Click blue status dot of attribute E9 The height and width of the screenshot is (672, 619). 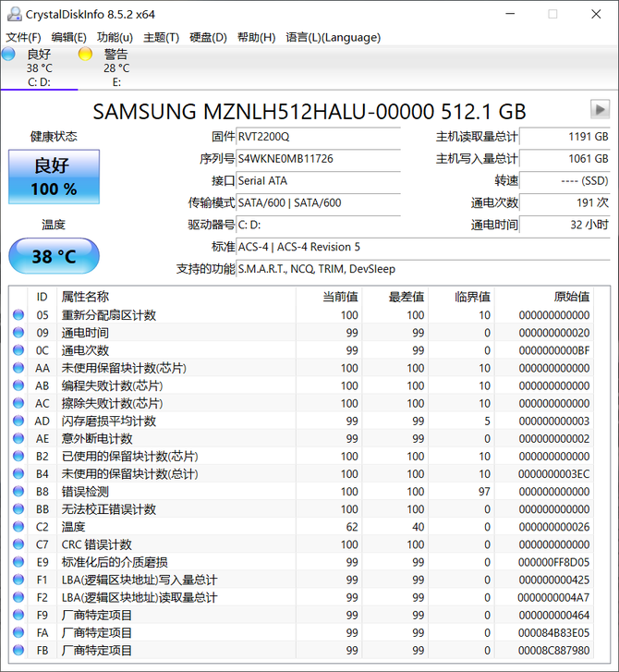tap(18, 562)
